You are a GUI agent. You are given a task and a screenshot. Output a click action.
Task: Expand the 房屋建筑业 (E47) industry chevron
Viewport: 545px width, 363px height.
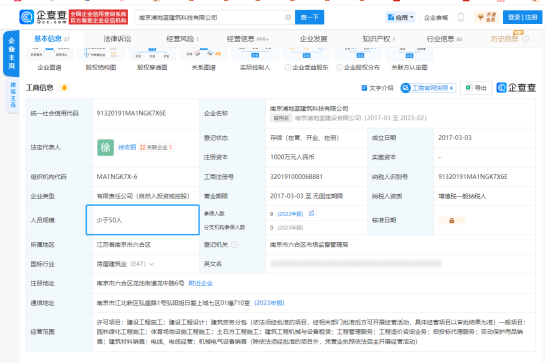(152, 264)
